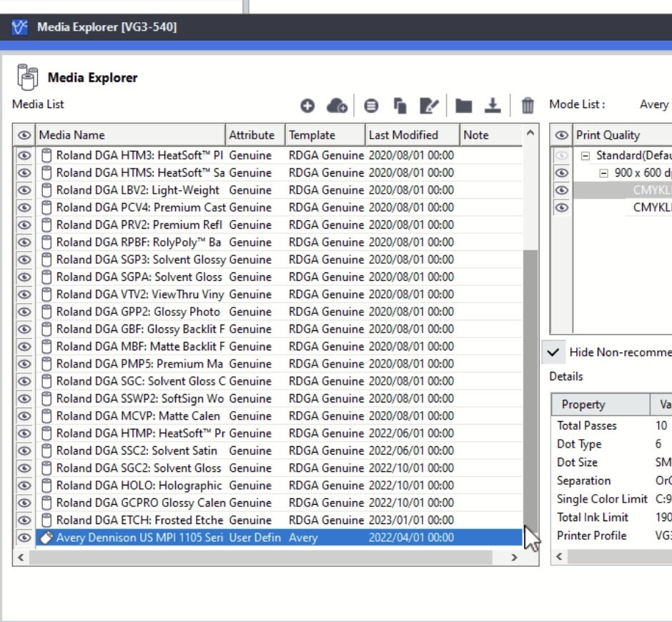Screen dimensions: 672x622
Task: Select Roland DGA SGC: Solvent Gloss C row
Action: (x=279, y=381)
